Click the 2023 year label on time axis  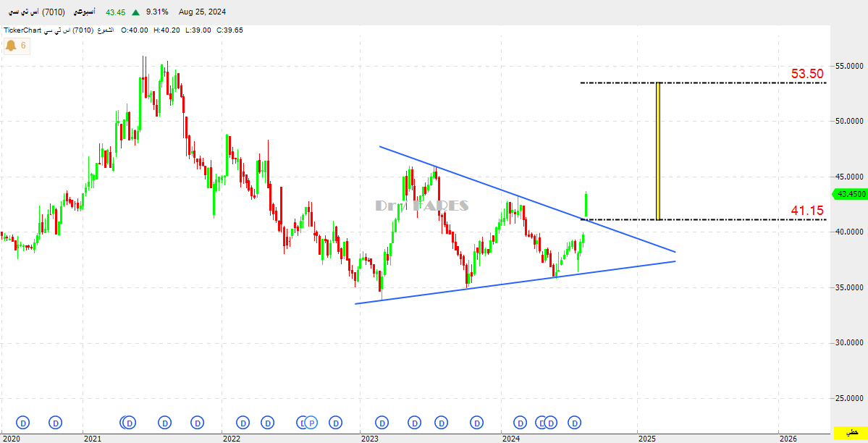click(369, 439)
